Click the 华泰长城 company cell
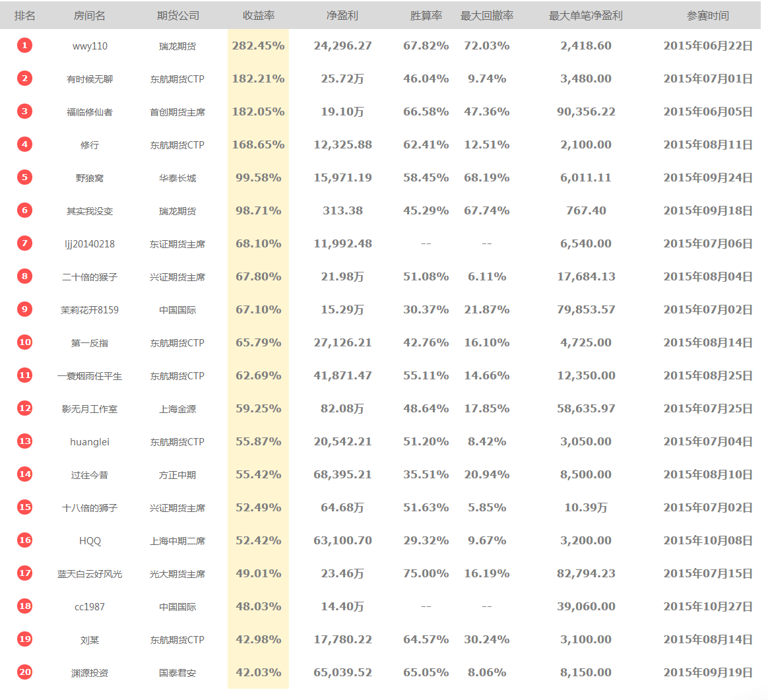This screenshot has width=768, height=700. point(177,178)
